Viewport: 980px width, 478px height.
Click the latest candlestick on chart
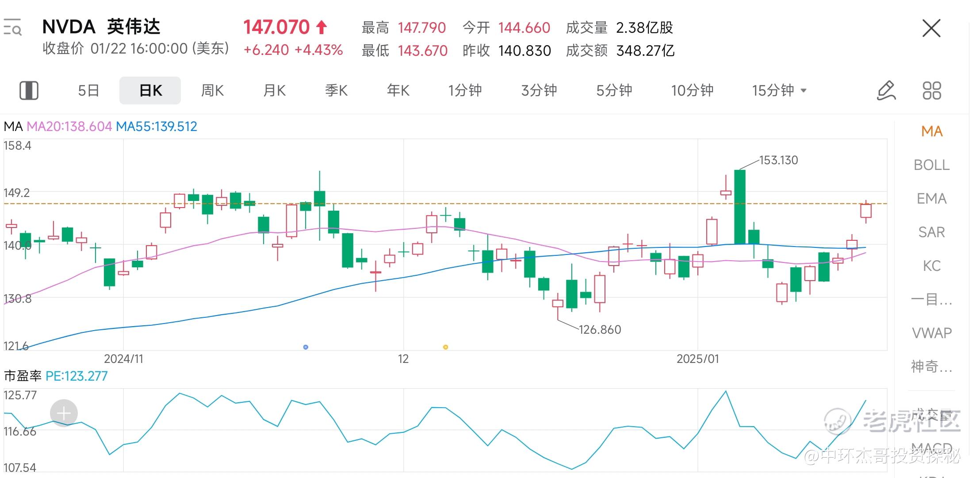[x=866, y=211]
